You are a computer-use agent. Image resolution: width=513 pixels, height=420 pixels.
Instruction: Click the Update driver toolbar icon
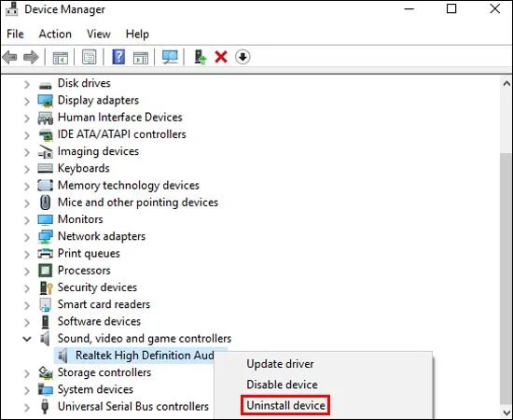pyautogui.click(x=200, y=57)
